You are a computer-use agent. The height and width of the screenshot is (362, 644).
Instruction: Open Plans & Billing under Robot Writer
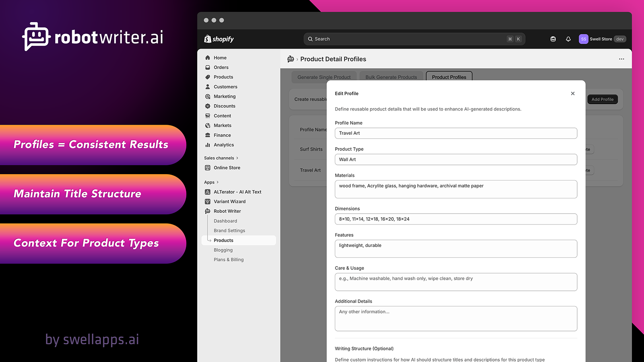point(229,259)
